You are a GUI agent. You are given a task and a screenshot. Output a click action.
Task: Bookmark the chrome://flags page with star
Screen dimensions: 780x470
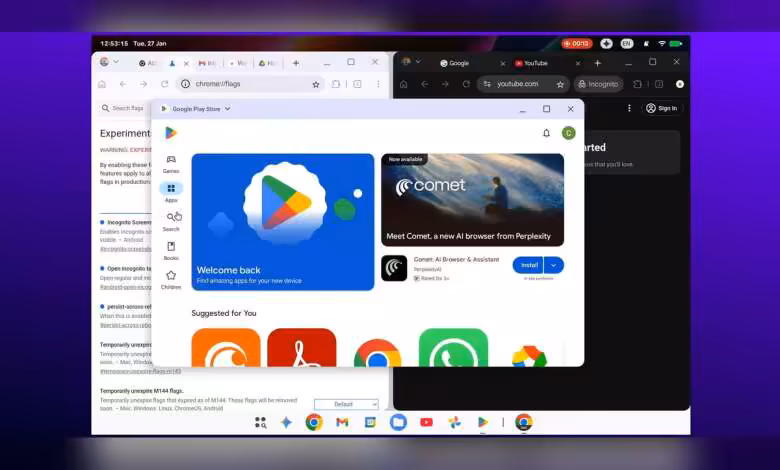click(316, 85)
